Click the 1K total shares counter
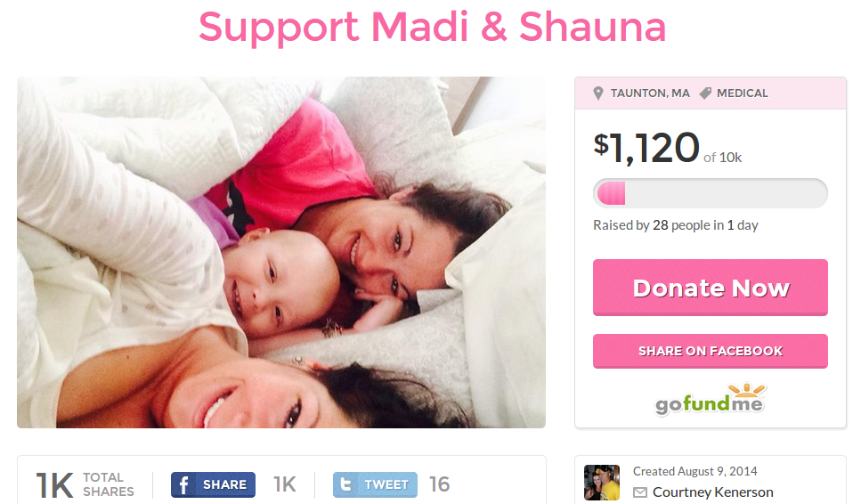Image resolution: width=853 pixels, height=504 pixels. click(85, 484)
